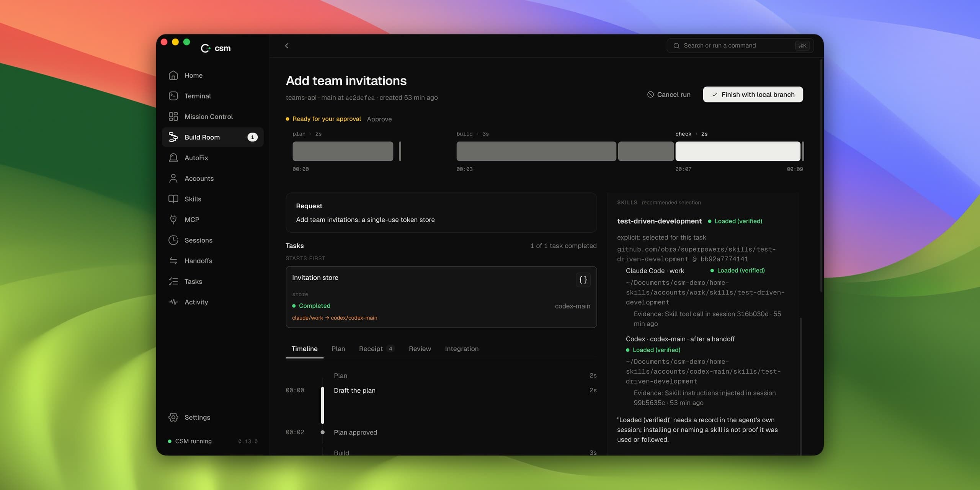The height and width of the screenshot is (490, 980).
Task: Click the Accounts person icon
Action: [x=173, y=178]
